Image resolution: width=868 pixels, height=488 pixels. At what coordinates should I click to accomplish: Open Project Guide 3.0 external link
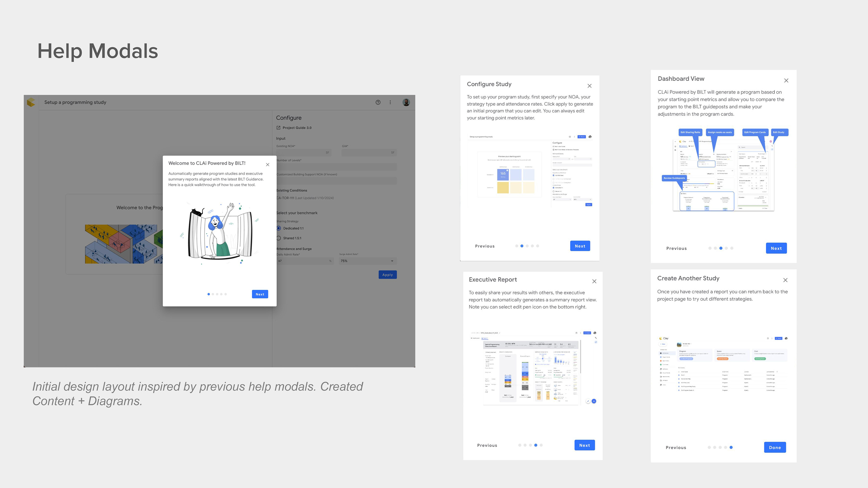click(x=297, y=128)
